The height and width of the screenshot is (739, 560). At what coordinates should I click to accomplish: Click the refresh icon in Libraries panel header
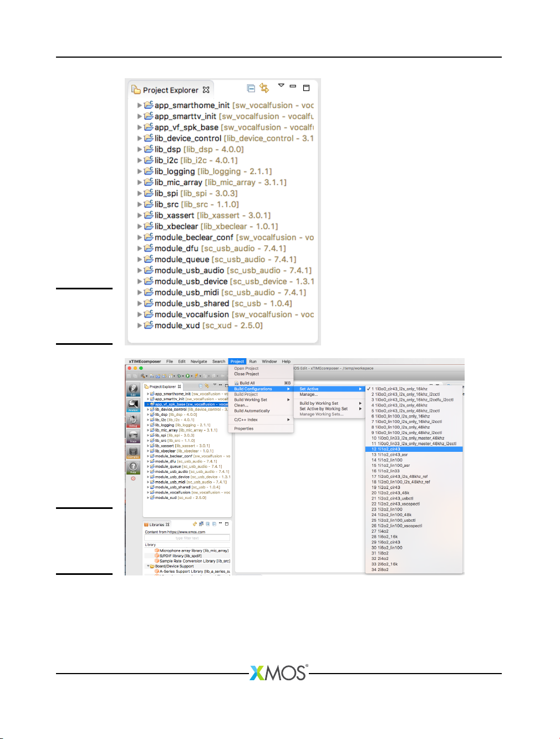(x=195, y=524)
